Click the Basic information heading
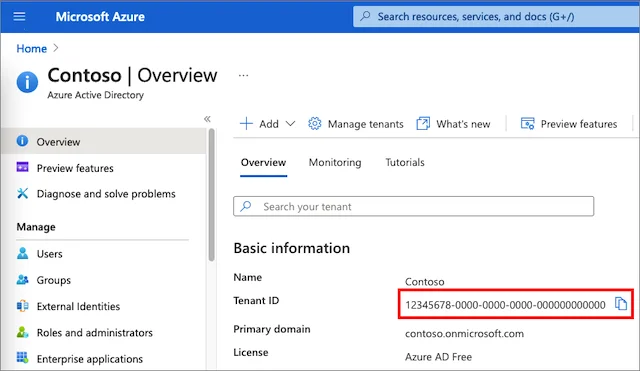 (x=291, y=248)
